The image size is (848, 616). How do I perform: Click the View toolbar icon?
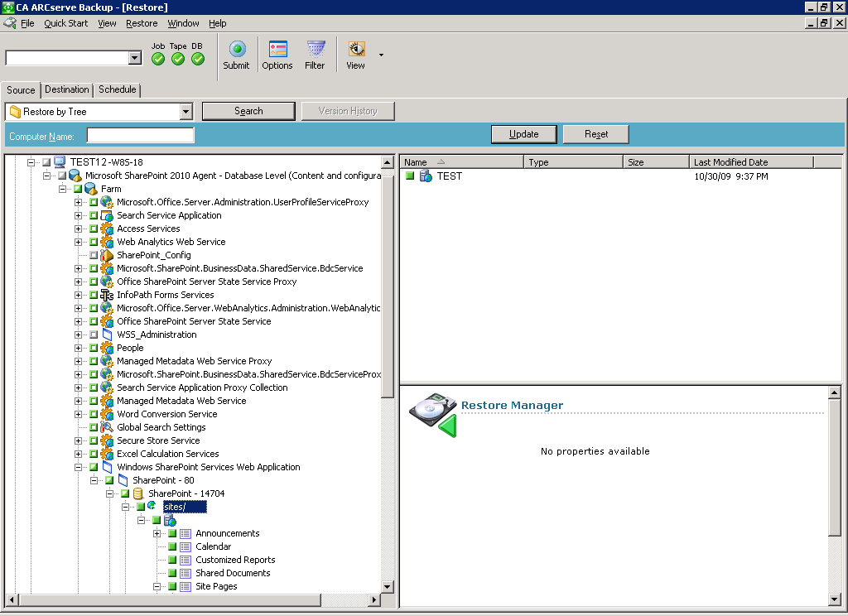(x=356, y=50)
